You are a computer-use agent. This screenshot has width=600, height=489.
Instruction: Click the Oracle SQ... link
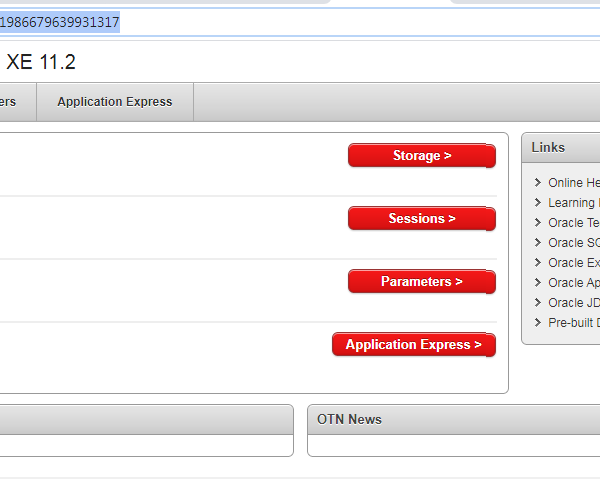[574, 243]
